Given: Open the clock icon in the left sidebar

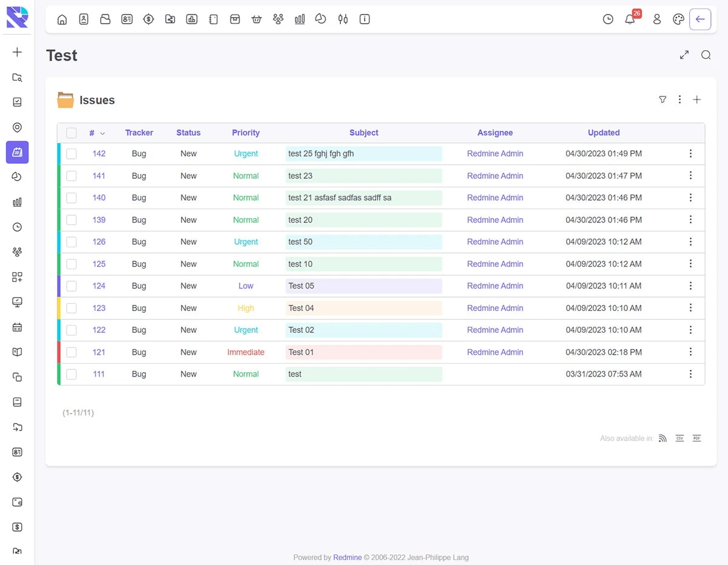Looking at the screenshot, I should point(17,227).
